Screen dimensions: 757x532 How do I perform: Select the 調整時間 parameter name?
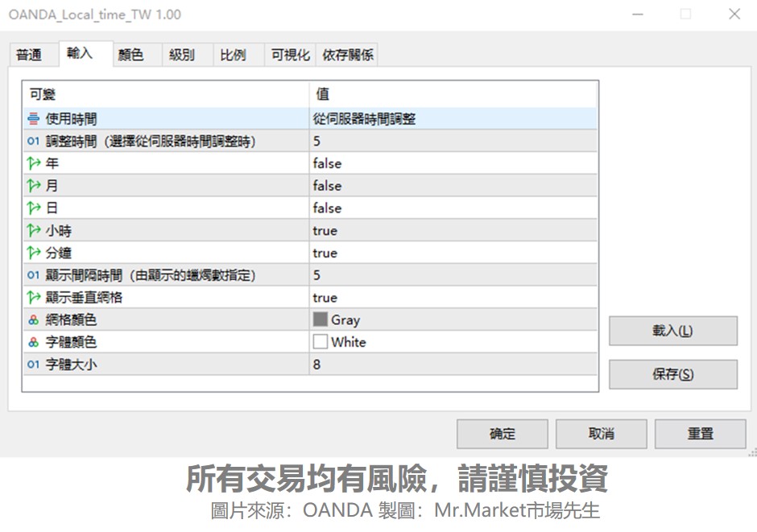[150, 142]
